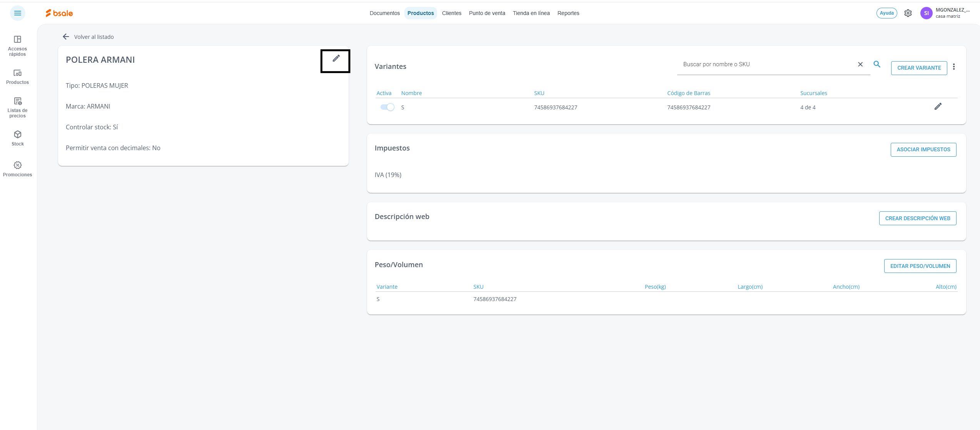The image size is (980, 430).
Task: Open settings gear icon
Action: pos(908,13)
